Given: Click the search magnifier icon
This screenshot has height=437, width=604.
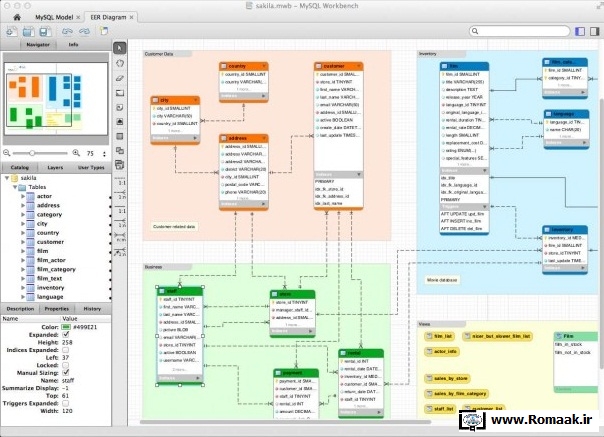Looking at the screenshot, I should point(475,31).
